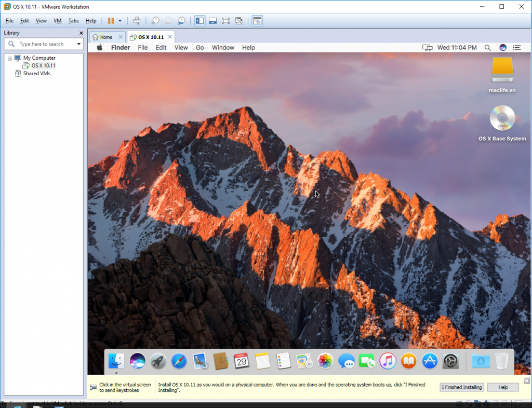Expand the search field options arrow
This screenshot has height=408, width=532.
click(x=78, y=44)
